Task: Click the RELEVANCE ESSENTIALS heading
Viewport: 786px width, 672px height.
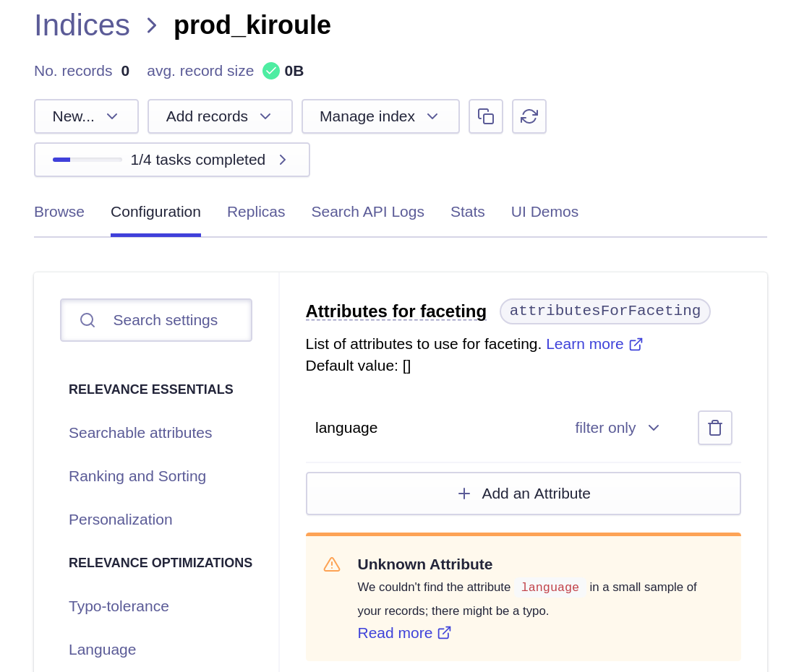Action: pos(151,389)
